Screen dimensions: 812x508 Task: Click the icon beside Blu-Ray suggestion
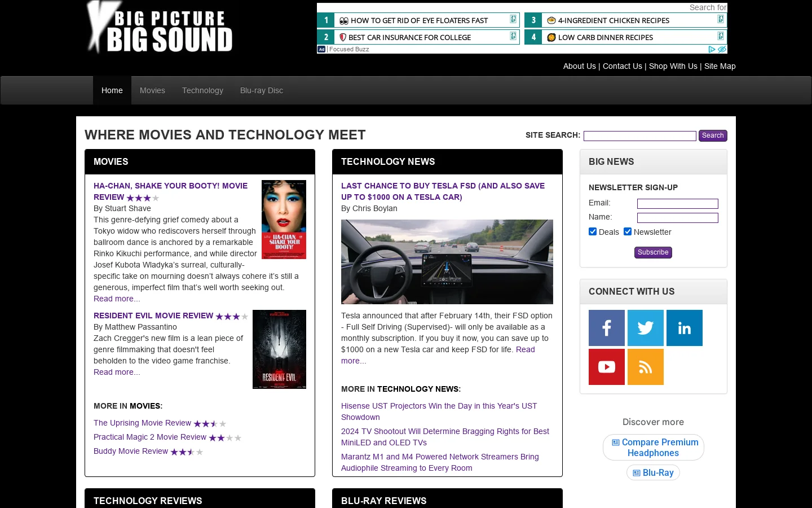coord(637,473)
